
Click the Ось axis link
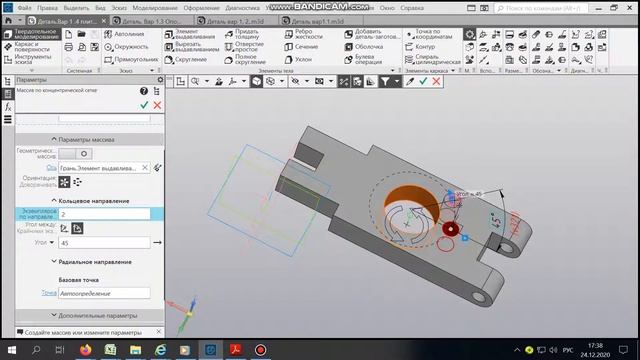pos(51,168)
